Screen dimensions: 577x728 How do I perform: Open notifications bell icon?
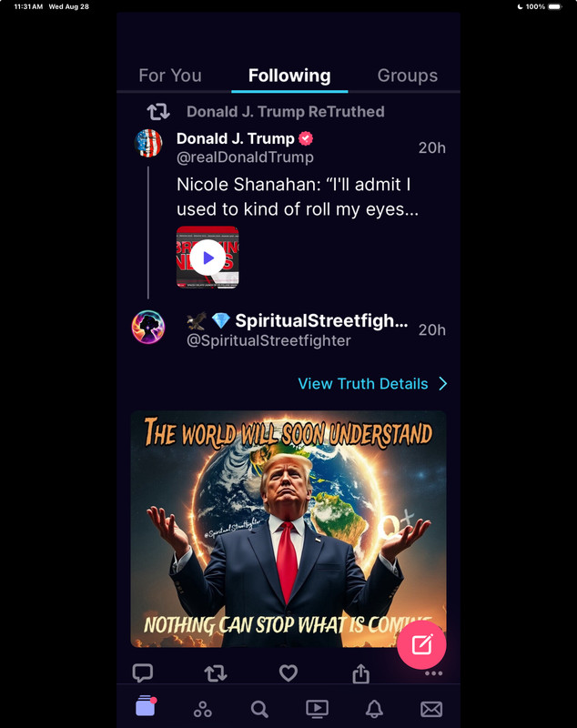(374, 709)
